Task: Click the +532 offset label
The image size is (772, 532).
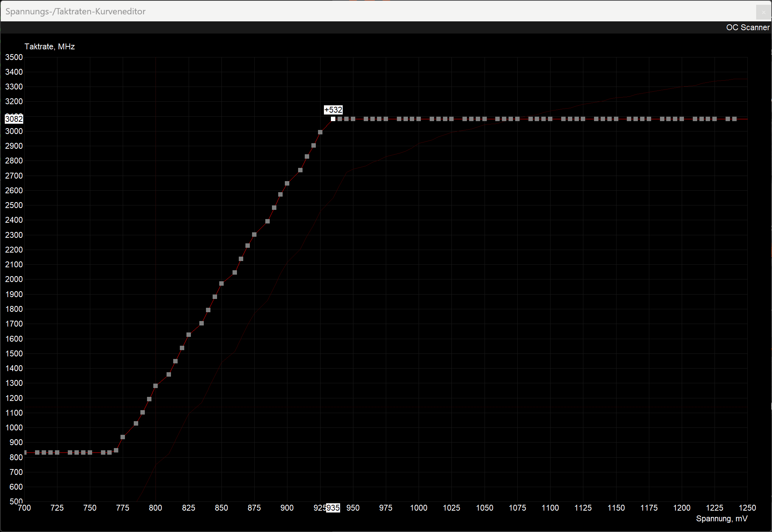Action: coord(333,110)
